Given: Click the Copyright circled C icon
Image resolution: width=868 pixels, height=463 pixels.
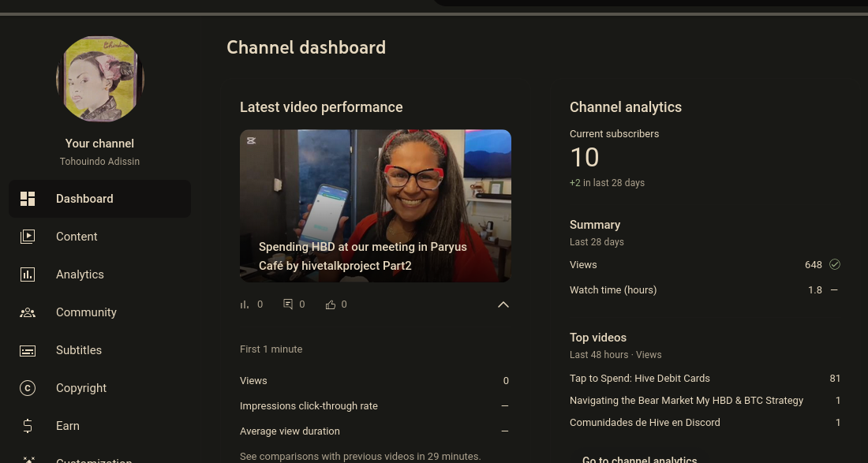Looking at the screenshot, I should (28, 388).
